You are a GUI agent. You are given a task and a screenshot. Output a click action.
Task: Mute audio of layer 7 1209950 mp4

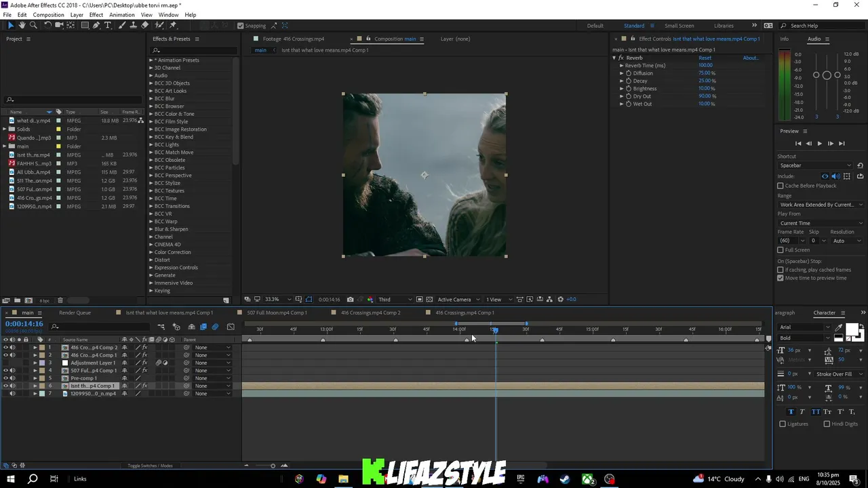point(12,394)
